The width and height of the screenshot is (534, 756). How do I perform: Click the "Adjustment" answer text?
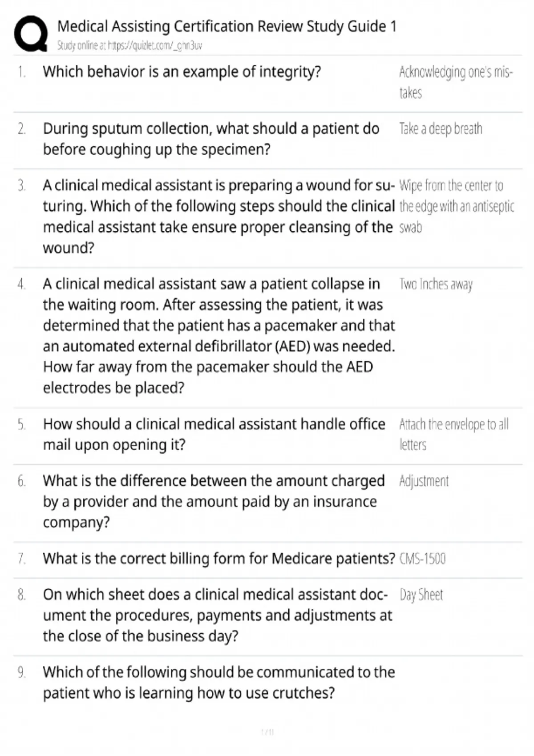click(x=424, y=481)
